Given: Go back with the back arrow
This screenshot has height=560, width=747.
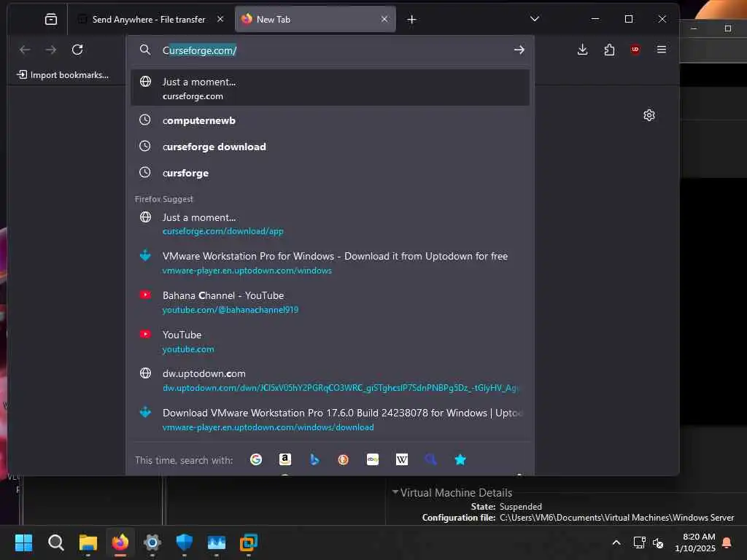Looking at the screenshot, I should (x=25, y=50).
